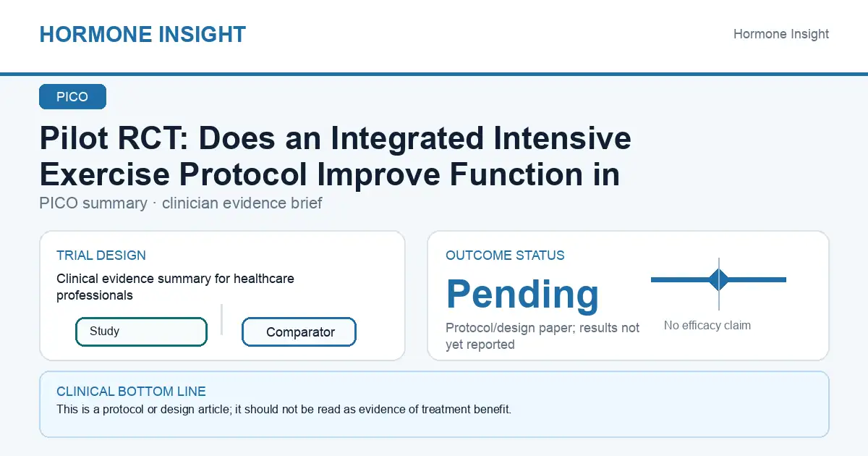Image resolution: width=868 pixels, height=456 pixels.
Task: Open the Hormone Insight header link
Action: [781, 34]
